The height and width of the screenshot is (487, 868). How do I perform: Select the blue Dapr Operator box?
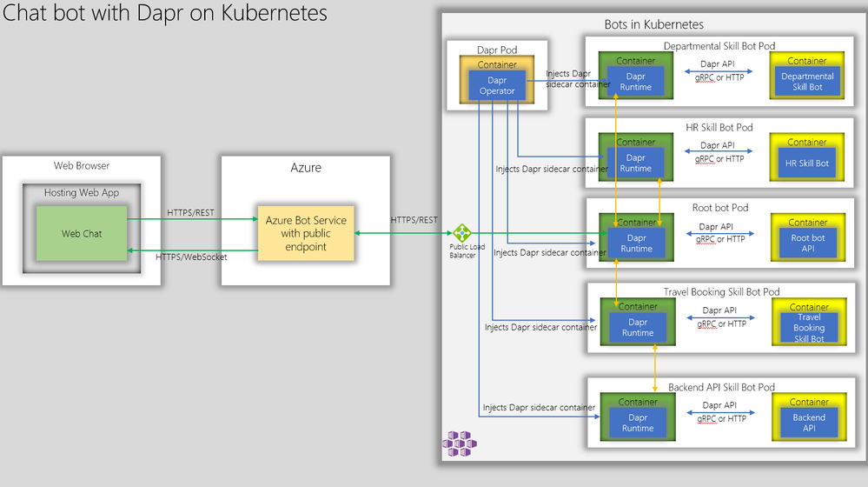click(497, 85)
